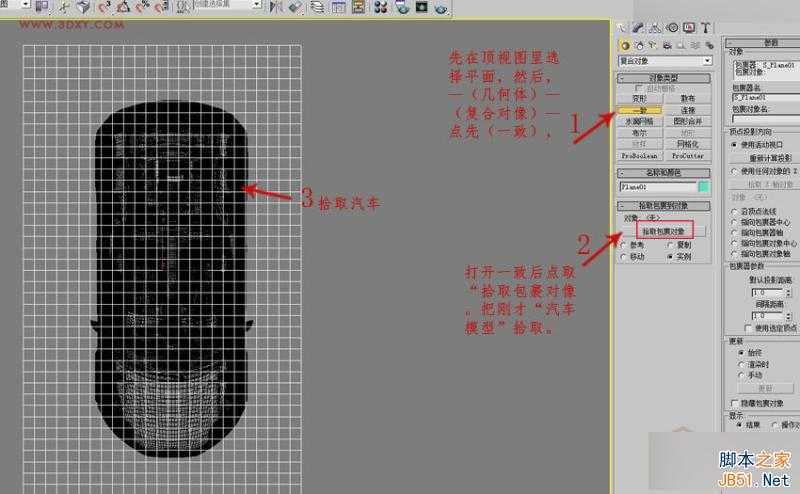Click the 连接 Connect button
800x494 pixels.
click(x=688, y=110)
